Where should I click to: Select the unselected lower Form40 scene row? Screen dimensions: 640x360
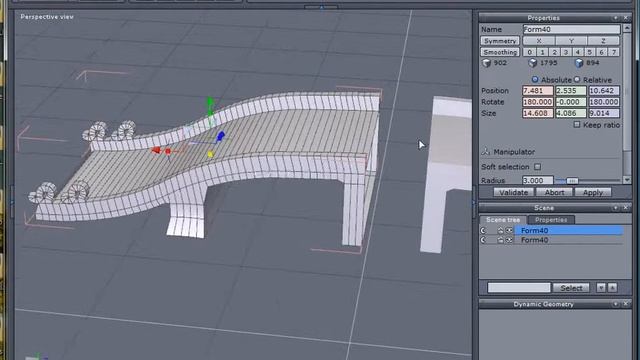coord(569,240)
